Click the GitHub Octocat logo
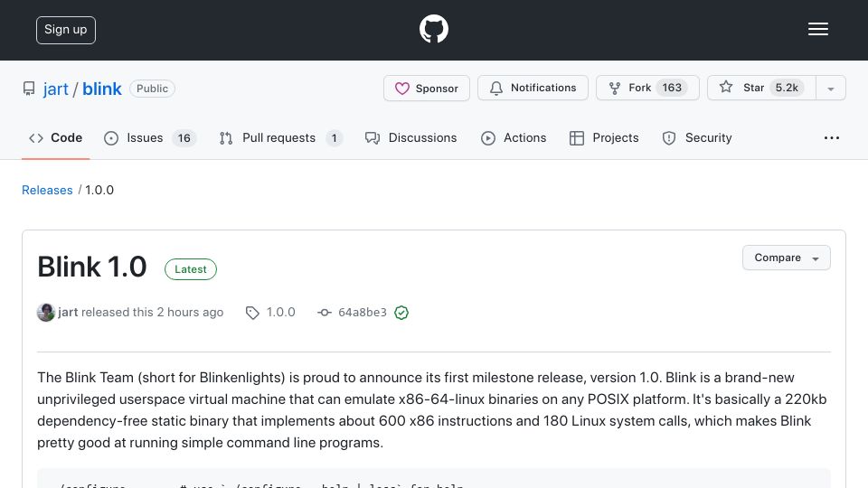Viewport: 868px width, 488px height. (433, 29)
